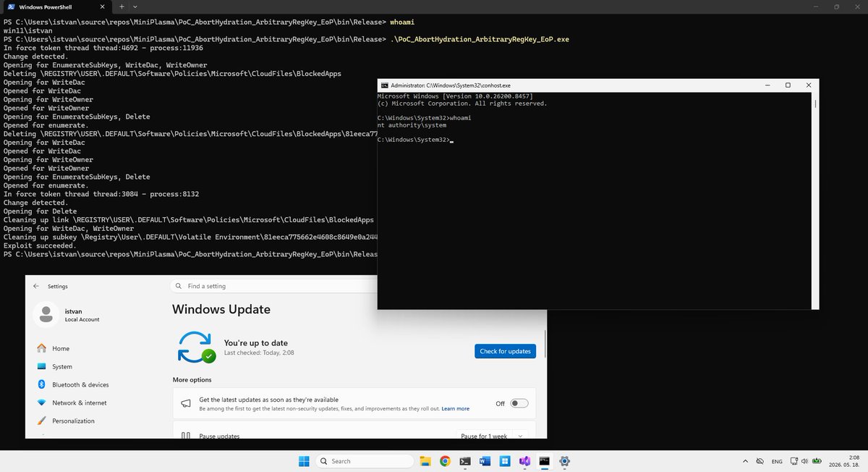868x472 pixels.
Task: Go back in the Settings window
Action: pos(36,286)
